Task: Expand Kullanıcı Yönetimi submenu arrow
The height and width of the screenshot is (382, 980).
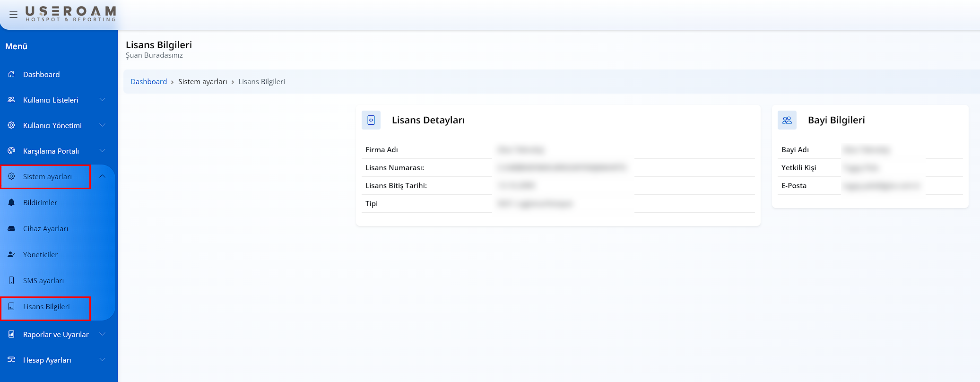Action: tap(102, 125)
